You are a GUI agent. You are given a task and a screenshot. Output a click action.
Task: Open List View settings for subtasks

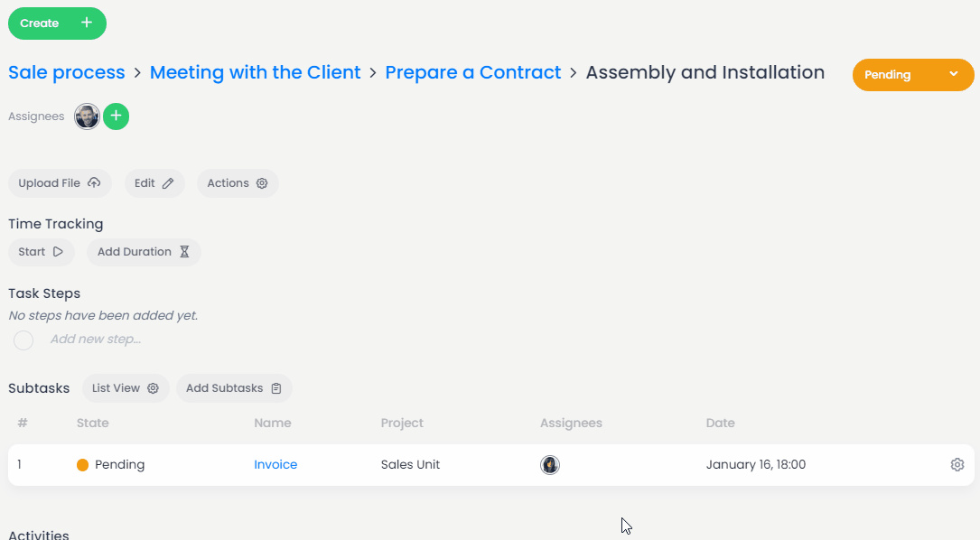[126, 388]
